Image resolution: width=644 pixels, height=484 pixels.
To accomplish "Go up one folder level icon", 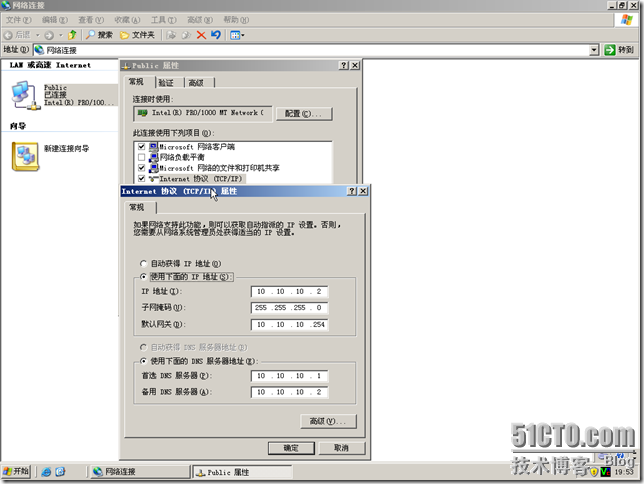I will [72, 35].
